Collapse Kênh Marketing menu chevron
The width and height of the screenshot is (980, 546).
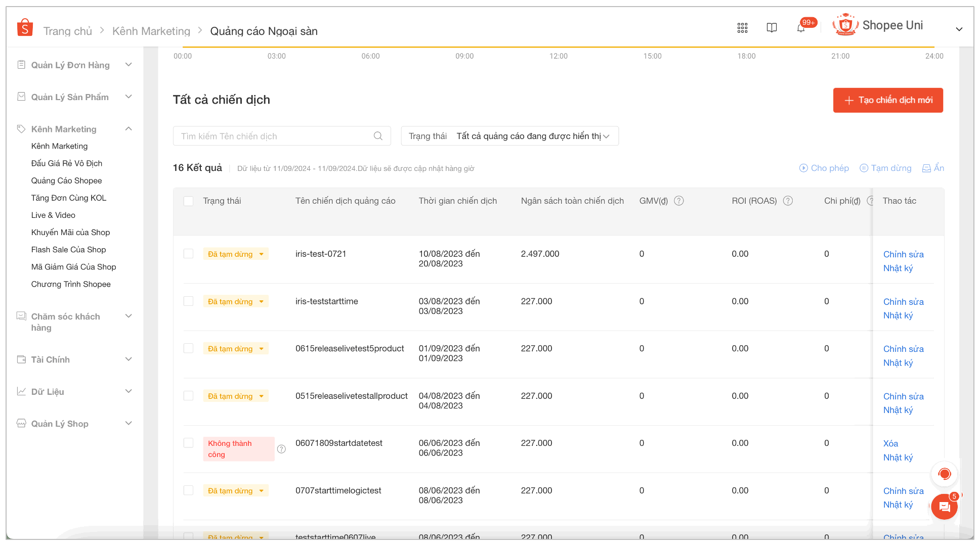[x=129, y=129]
